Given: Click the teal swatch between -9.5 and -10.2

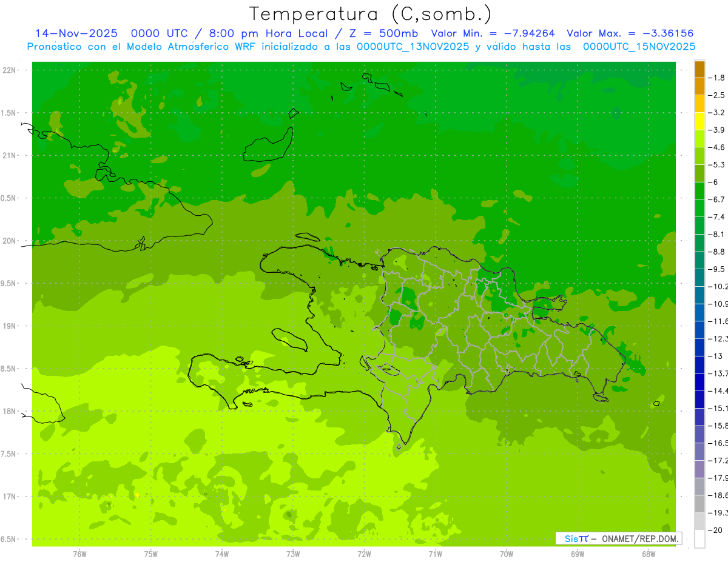Looking at the screenshot, I should (700, 278).
